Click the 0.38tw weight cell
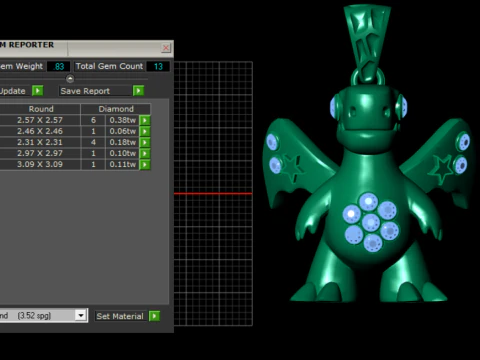 pos(122,120)
